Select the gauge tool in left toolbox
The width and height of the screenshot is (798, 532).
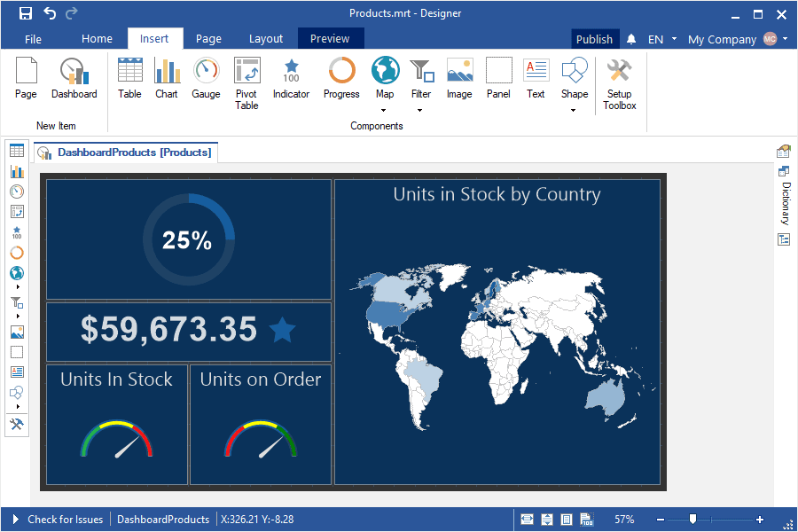pos(17,192)
